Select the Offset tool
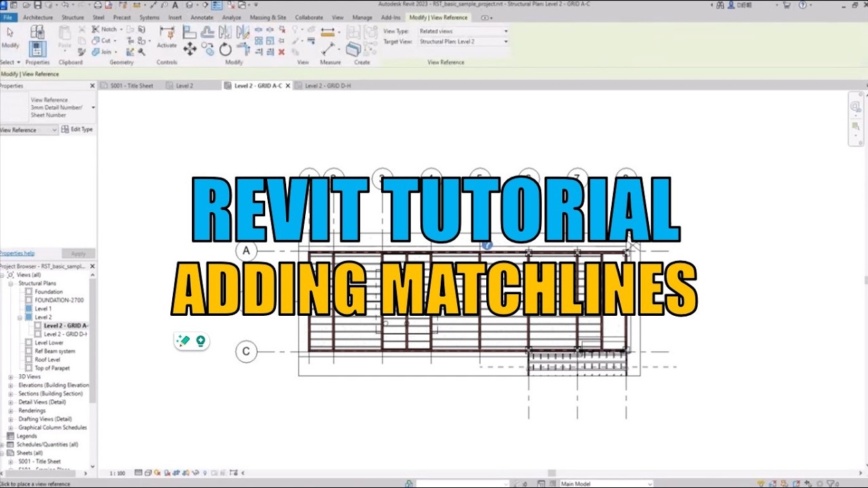The image size is (868, 488). pyautogui.click(x=208, y=32)
